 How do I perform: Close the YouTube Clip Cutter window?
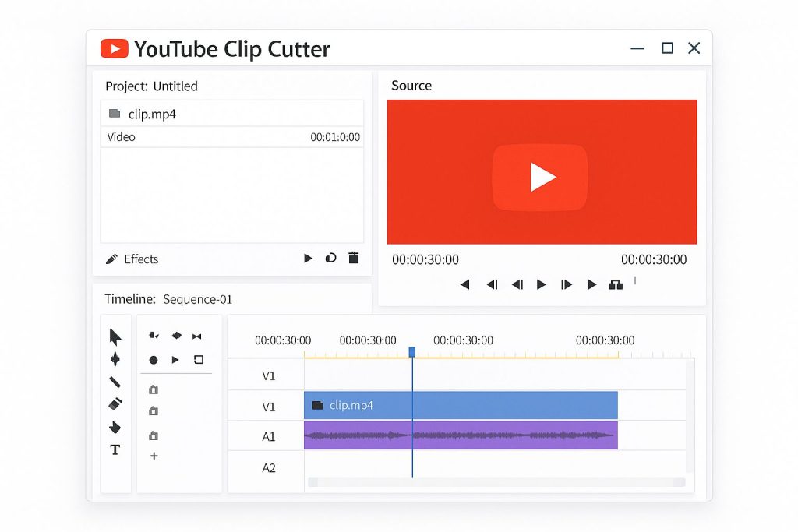coord(694,48)
